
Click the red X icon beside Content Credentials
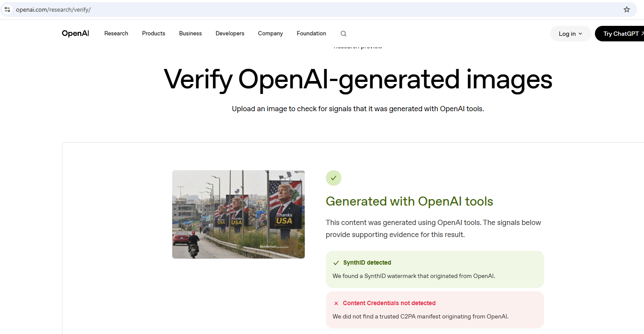(x=336, y=303)
